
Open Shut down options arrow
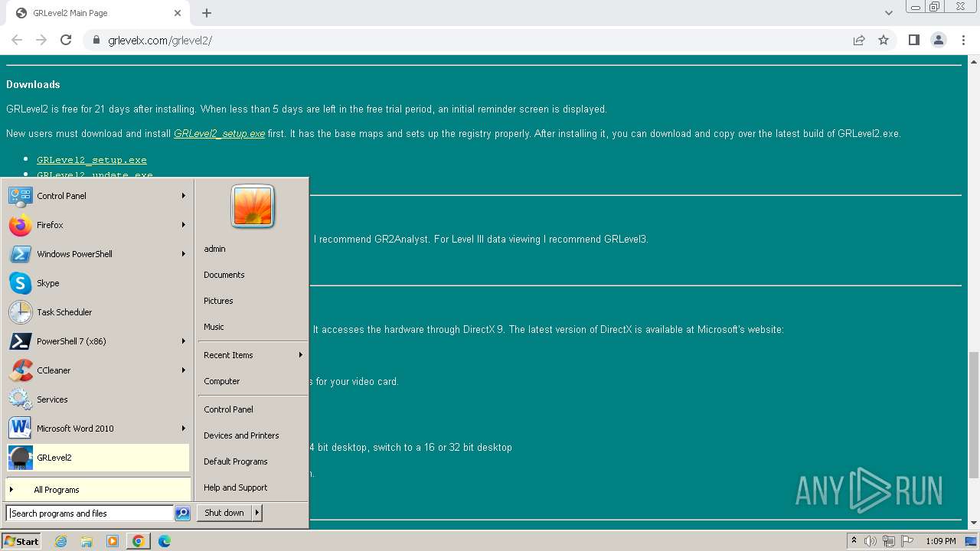pos(257,513)
